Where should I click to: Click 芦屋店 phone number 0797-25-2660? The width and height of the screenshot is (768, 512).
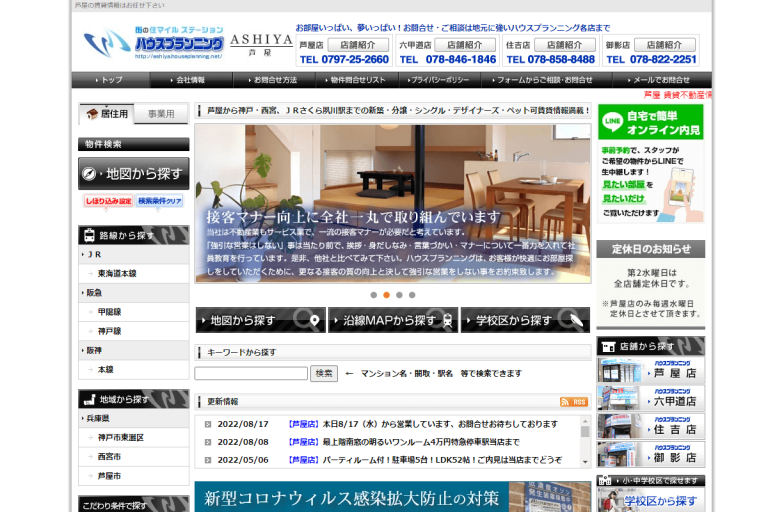355,59
